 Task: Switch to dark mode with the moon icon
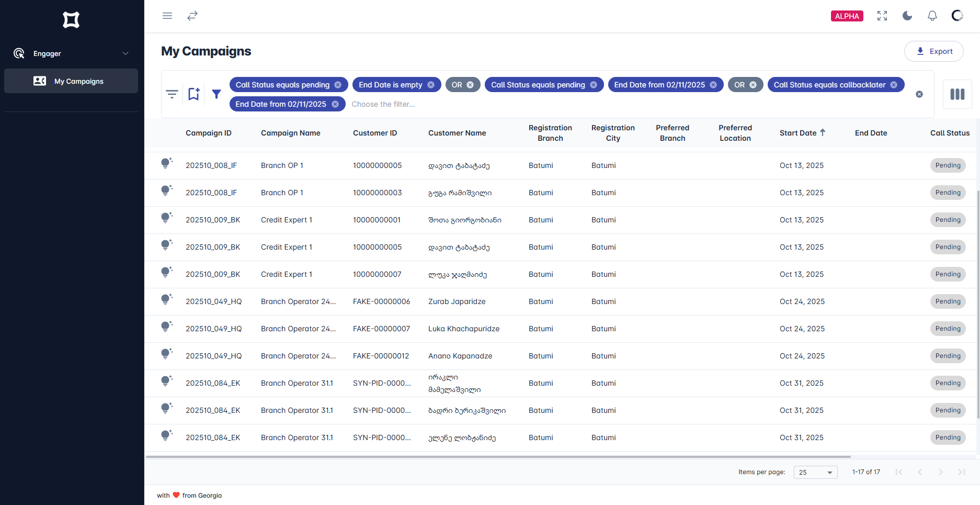pyautogui.click(x=907, y=16)
